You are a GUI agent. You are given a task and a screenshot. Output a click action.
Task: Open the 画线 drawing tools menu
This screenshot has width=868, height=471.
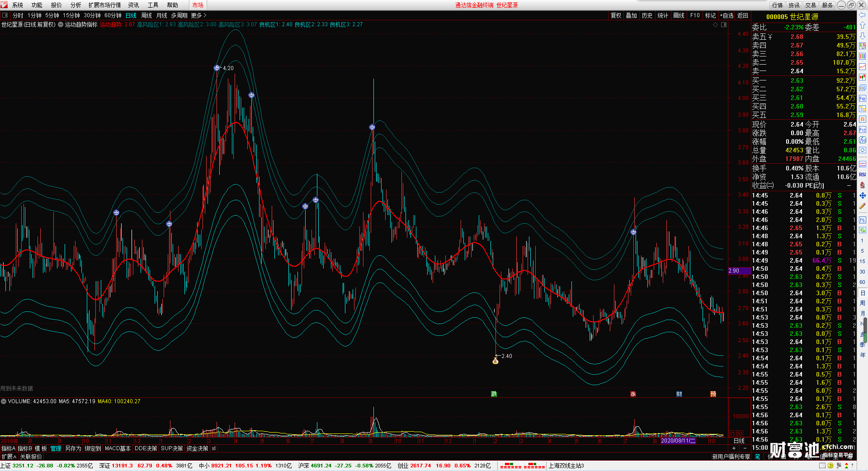click(679, 15)
